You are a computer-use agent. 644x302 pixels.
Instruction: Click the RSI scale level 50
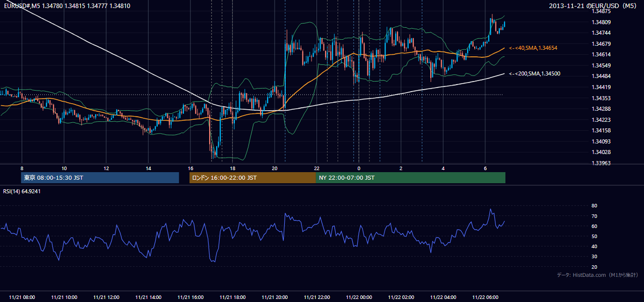594,236
